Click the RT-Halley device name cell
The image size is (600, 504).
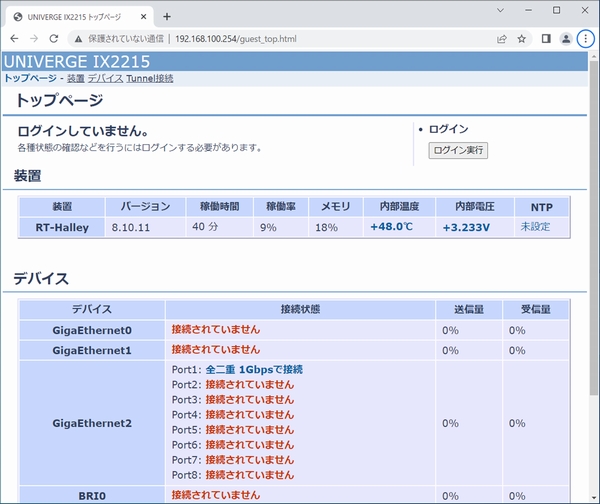pos(62,227)
